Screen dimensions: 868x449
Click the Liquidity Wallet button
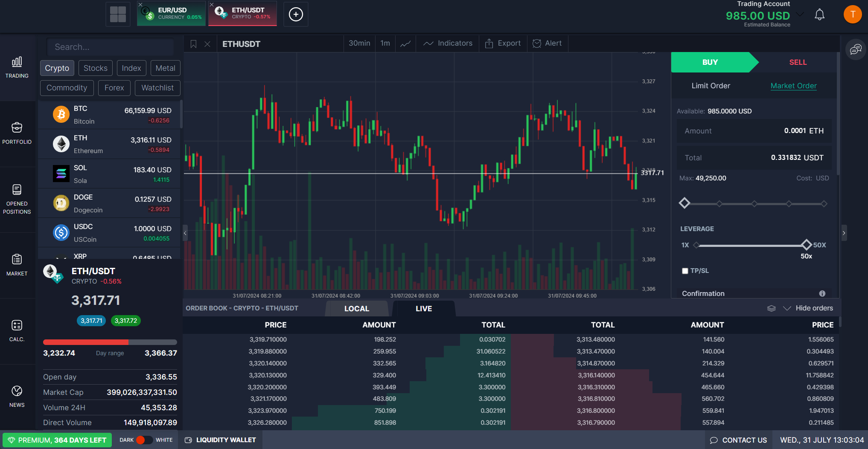[220, 440]
